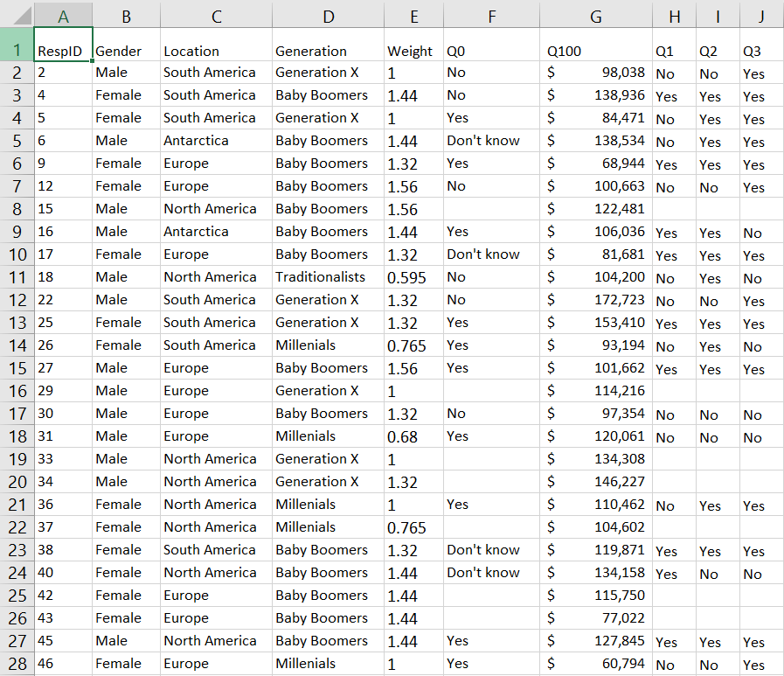
Task: Select row 28 header
Action: point(17,664)
